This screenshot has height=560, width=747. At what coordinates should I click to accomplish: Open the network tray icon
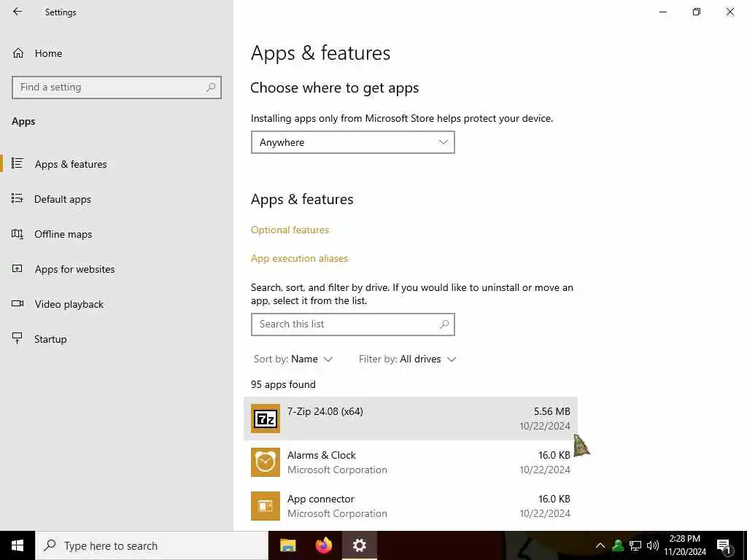(635, 545)
